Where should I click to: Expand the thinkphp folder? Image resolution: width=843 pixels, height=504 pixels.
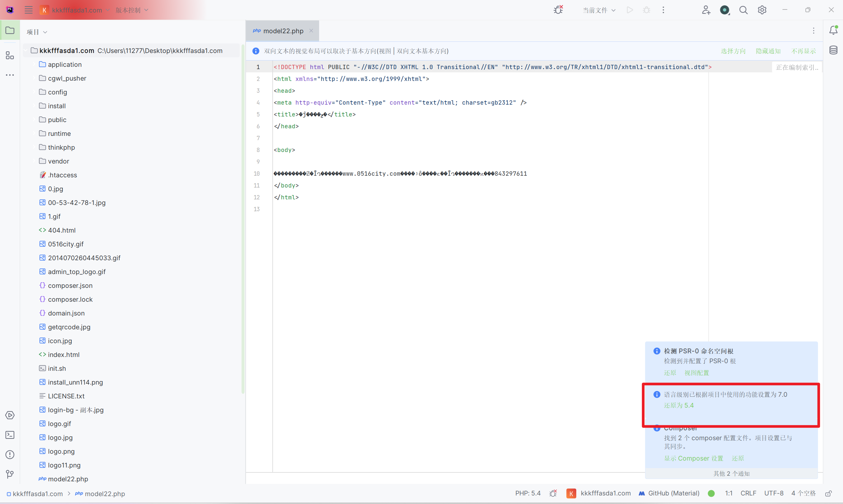pos(34,147)
